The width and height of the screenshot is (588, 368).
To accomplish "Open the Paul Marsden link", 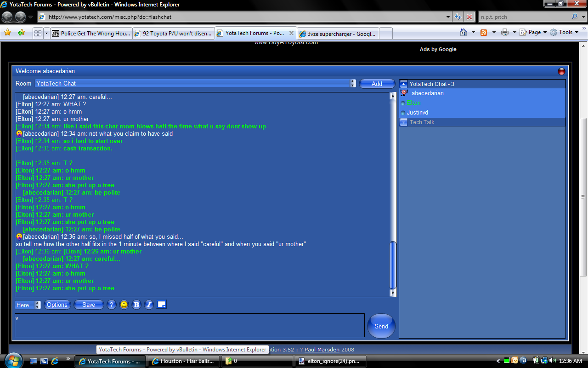I will click(x=323, y=350).
